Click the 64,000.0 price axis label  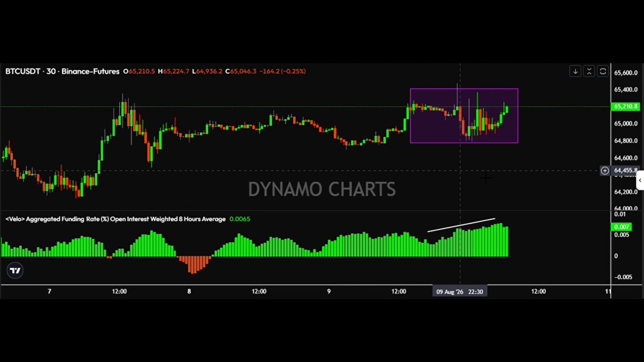point(626,209)
